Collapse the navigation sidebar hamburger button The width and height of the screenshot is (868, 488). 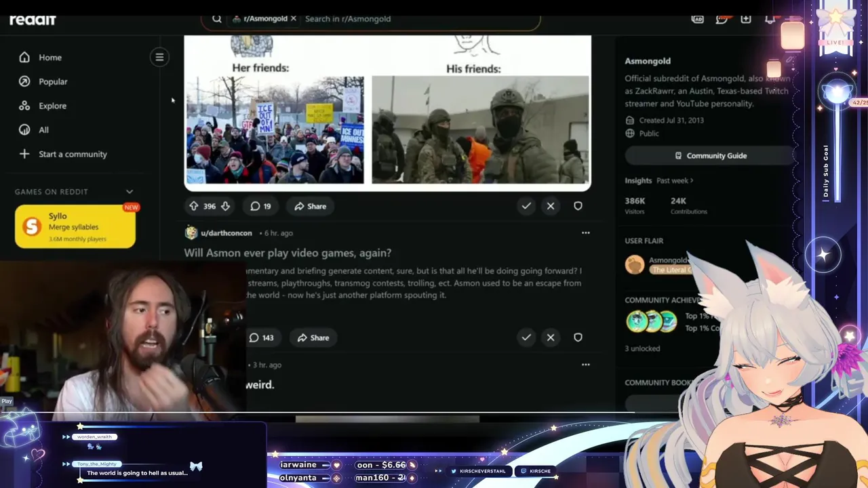point(159,57)
